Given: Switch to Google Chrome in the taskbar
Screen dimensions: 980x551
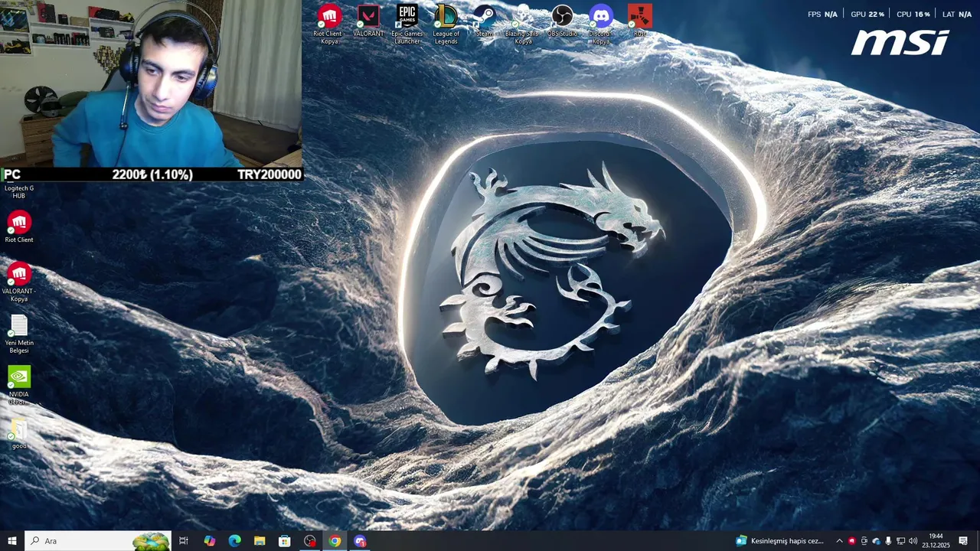Looking at the screenshot, I should (x=335, y=541).
